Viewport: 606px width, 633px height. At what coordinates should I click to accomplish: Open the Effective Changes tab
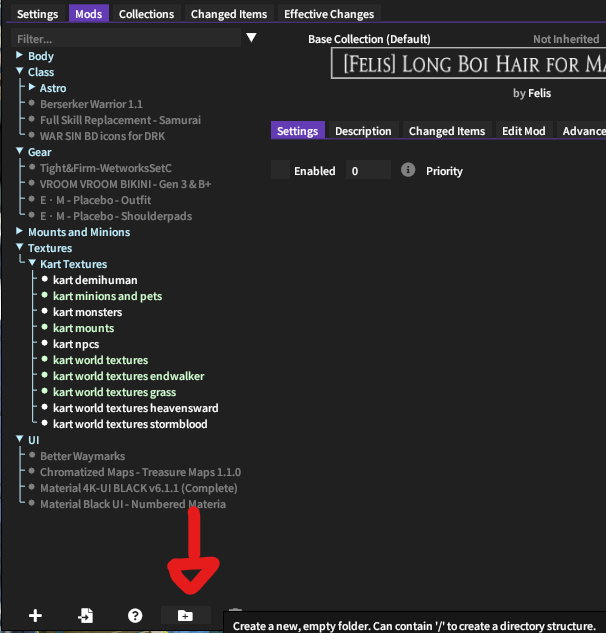329,14
